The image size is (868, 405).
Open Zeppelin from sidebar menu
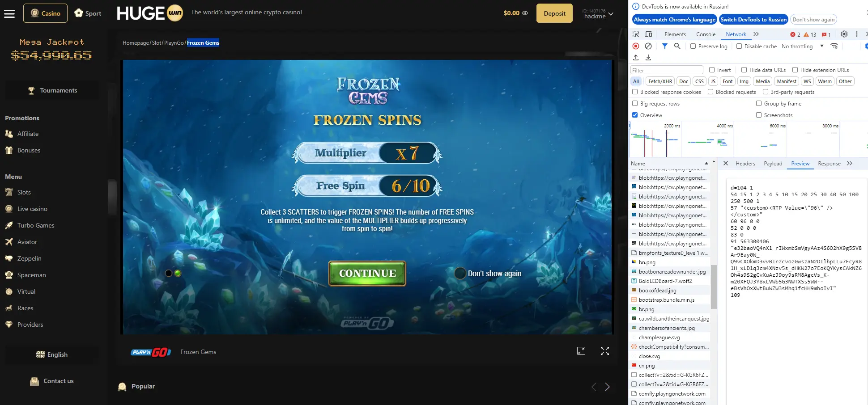point(29,258)
